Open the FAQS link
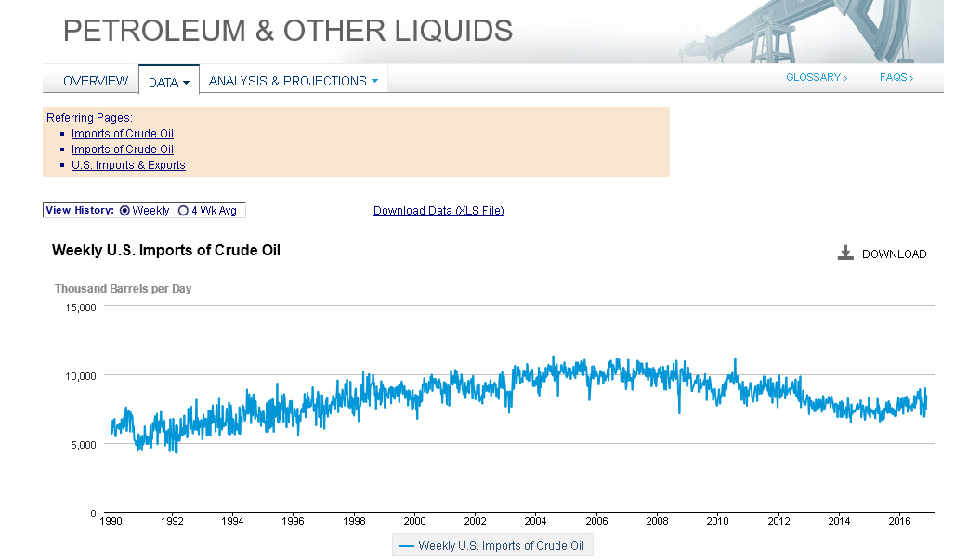 pos(896,77)
